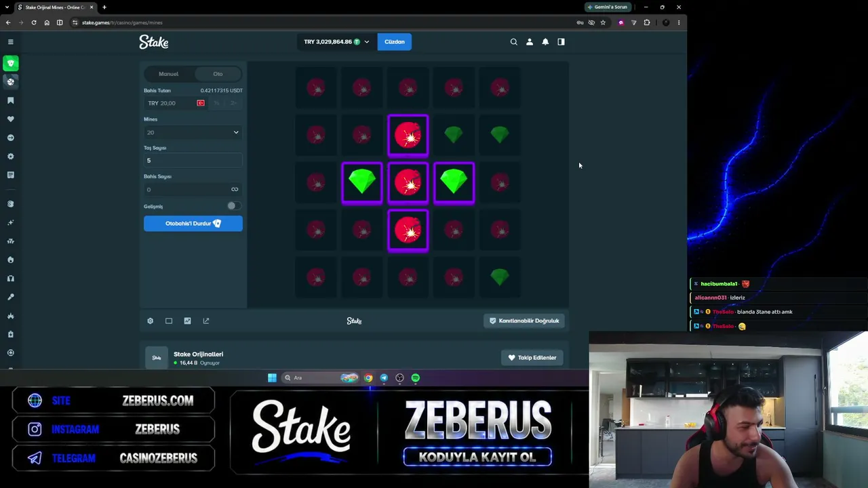Open the live stats chart icon
The height and width of the screenshot is (488, 868).
coord(187,321)
